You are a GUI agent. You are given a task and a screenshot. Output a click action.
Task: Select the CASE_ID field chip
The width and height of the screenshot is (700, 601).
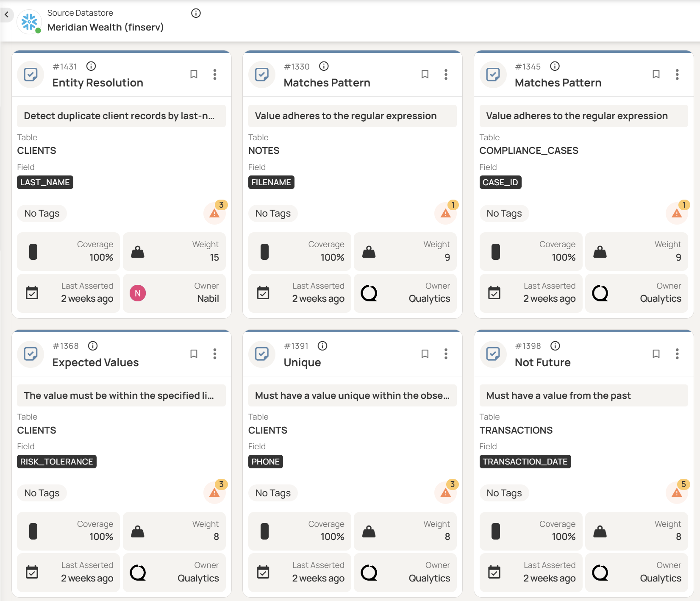click(500, 182)
